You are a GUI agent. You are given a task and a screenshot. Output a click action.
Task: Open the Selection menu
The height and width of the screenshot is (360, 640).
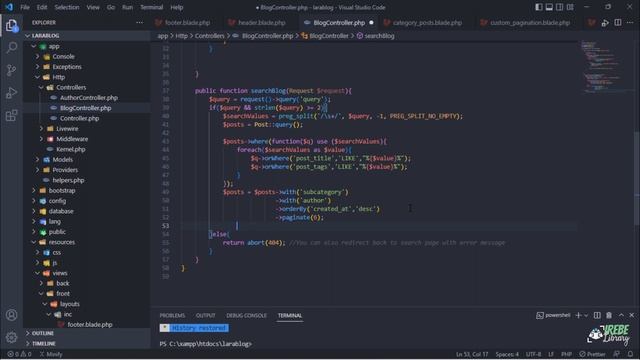(x=67, y=7)
